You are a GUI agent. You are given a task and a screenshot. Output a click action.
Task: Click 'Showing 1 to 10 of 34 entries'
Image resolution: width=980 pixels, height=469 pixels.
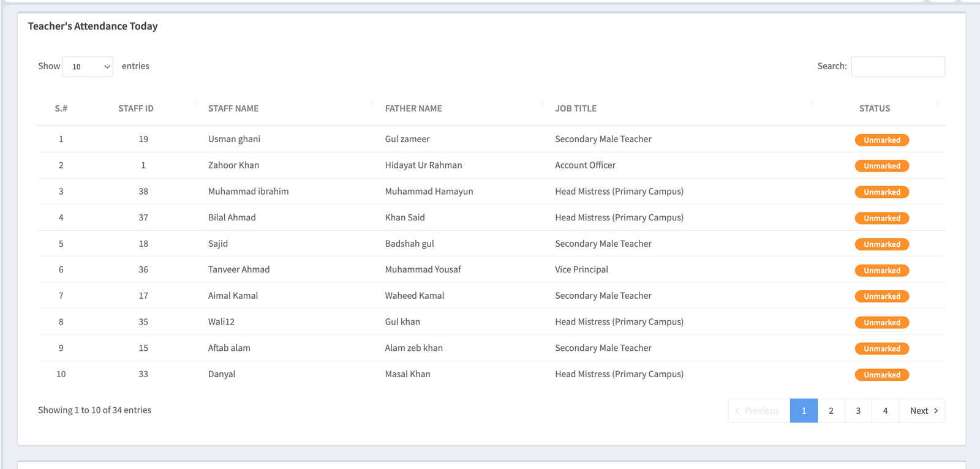coord(94,410)
